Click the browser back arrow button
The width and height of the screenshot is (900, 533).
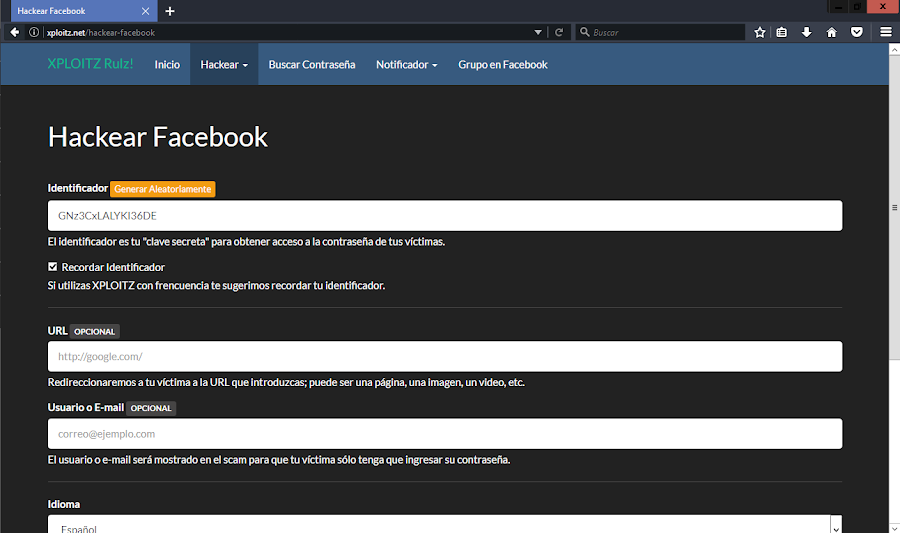[x=15, y=32]
